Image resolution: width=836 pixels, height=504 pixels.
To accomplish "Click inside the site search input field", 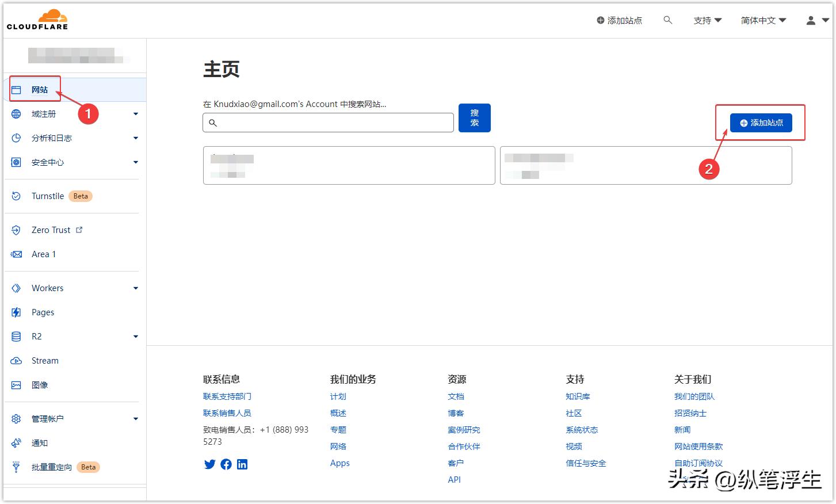I will [x=328, y=122].
